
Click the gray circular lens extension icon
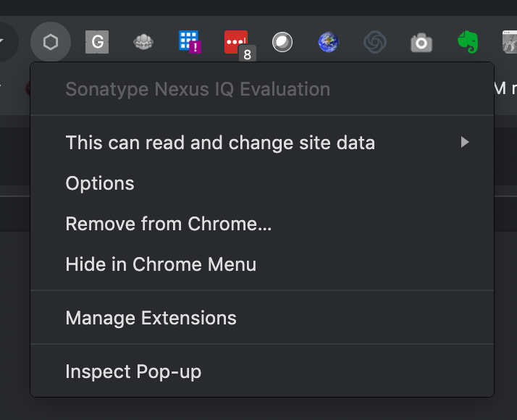pos(282,42)
